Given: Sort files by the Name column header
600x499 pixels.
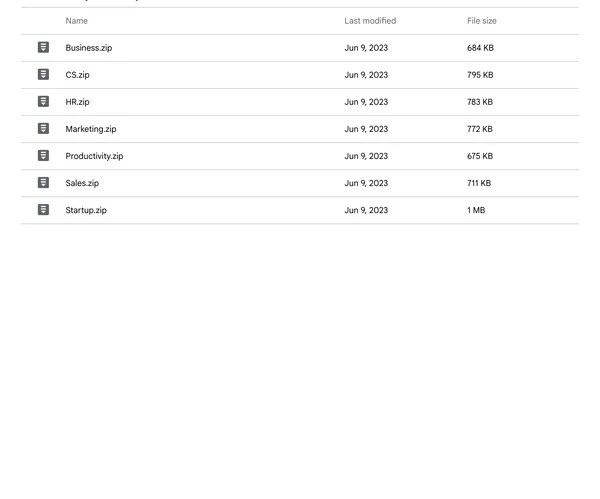Looking at the screenshot, I should 77,21.
